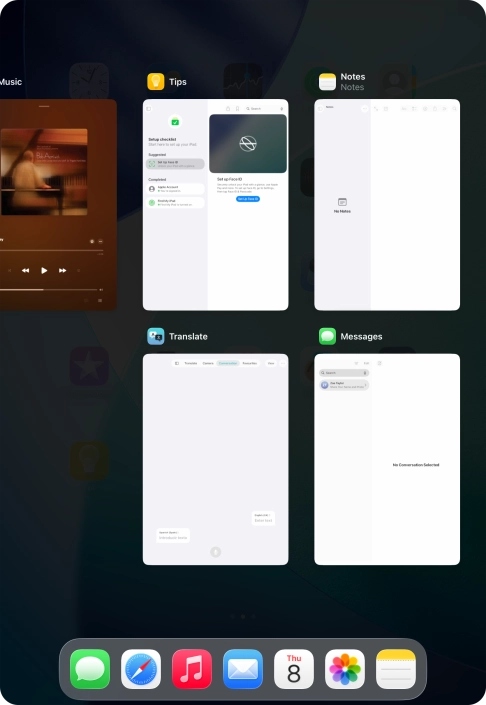Select the Conversation tab in Translate
This screenshot has height=705, width=486.
pos(227,363)
